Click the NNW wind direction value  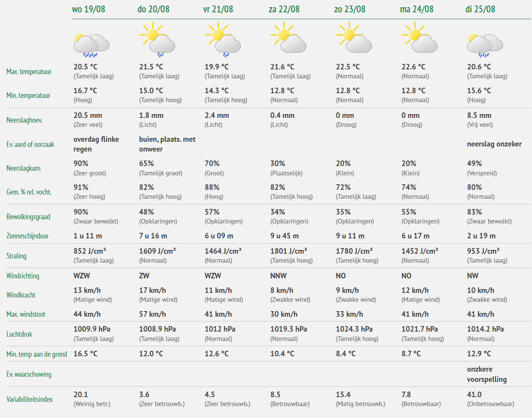(x=279, y=276)
